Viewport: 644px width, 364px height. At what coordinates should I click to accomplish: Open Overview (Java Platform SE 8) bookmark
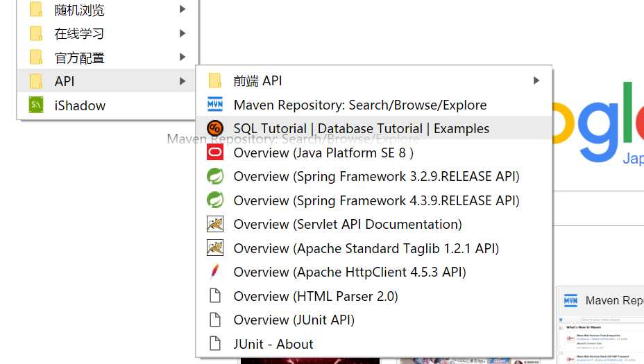coord(374,153)
